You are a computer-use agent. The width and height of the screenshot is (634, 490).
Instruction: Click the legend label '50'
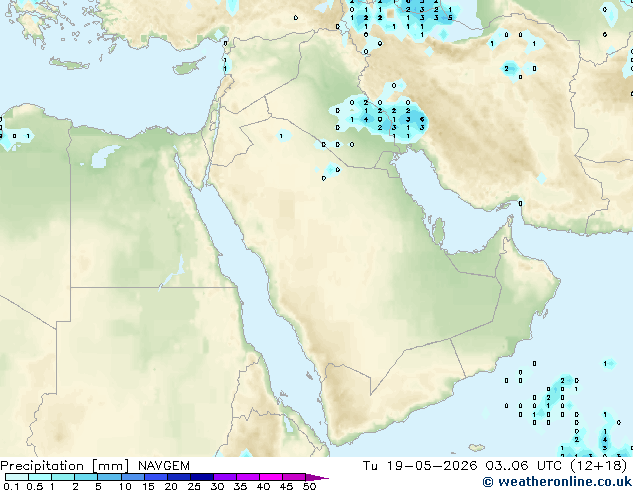(x=309, y=486)
